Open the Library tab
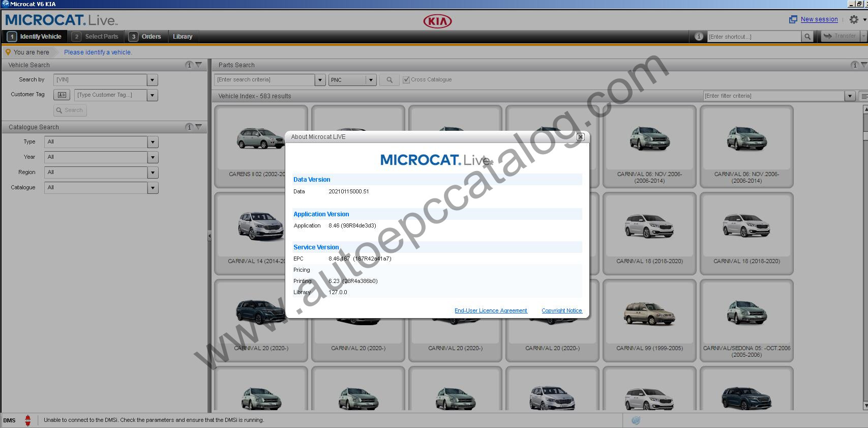Image resolution: width=868 pixels, height=428 pixels. coord(183,37)
